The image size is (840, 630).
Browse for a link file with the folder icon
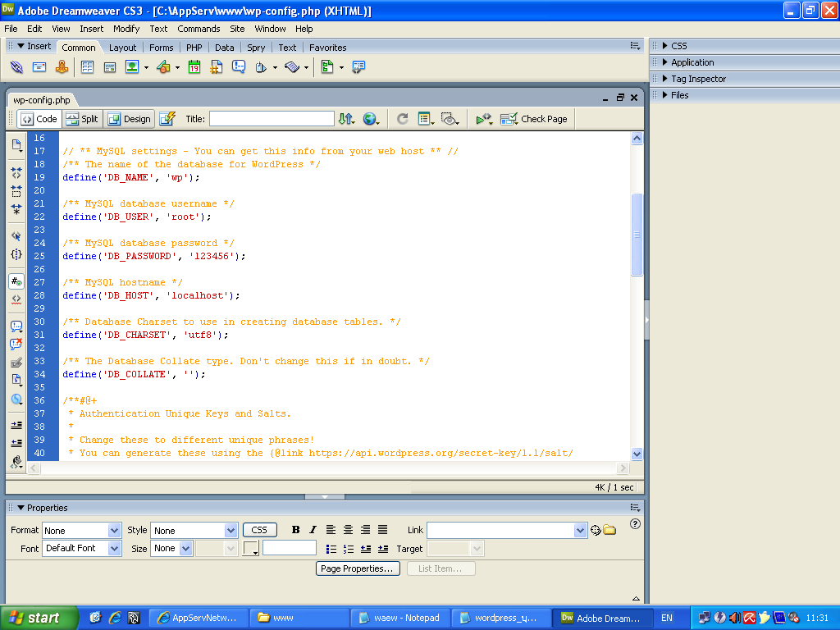(609, 531)
